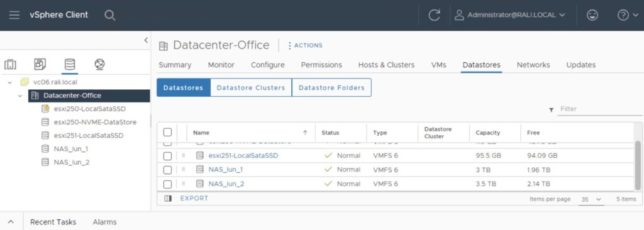The image size is (644, 230).
Task: Open the Updates tab
Action: [x=580, y=65]
